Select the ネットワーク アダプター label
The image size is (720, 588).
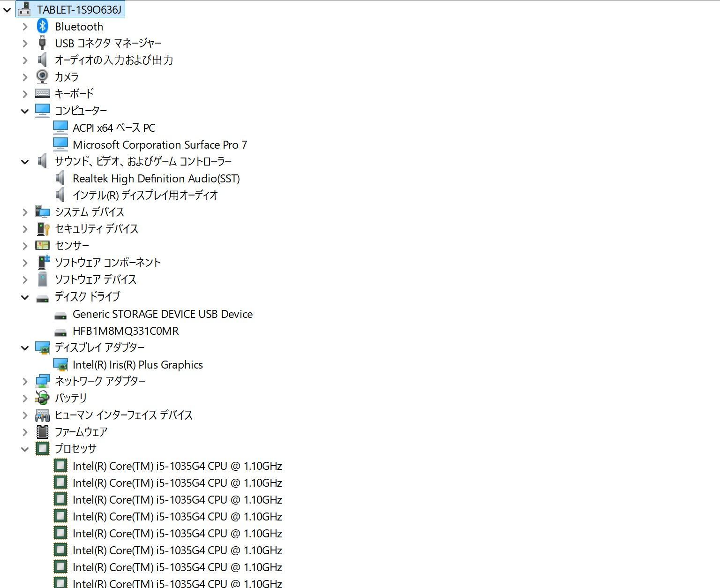click(x=100, y=381)
